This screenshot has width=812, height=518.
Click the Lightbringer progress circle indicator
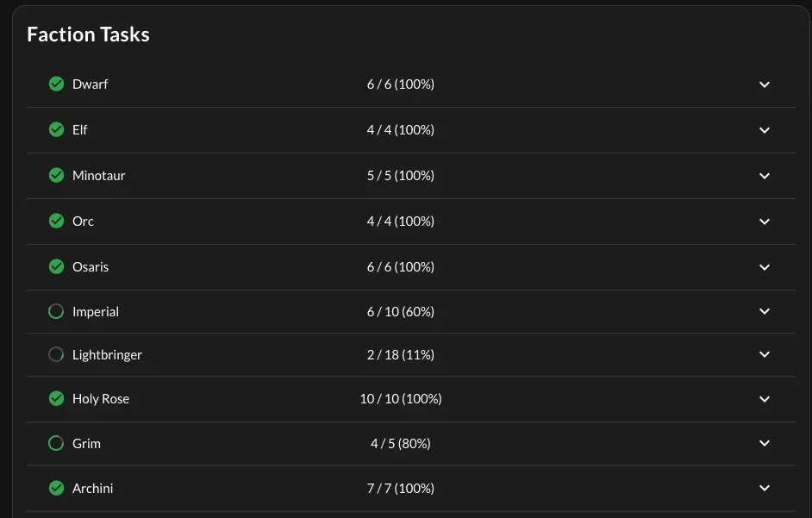56,354
